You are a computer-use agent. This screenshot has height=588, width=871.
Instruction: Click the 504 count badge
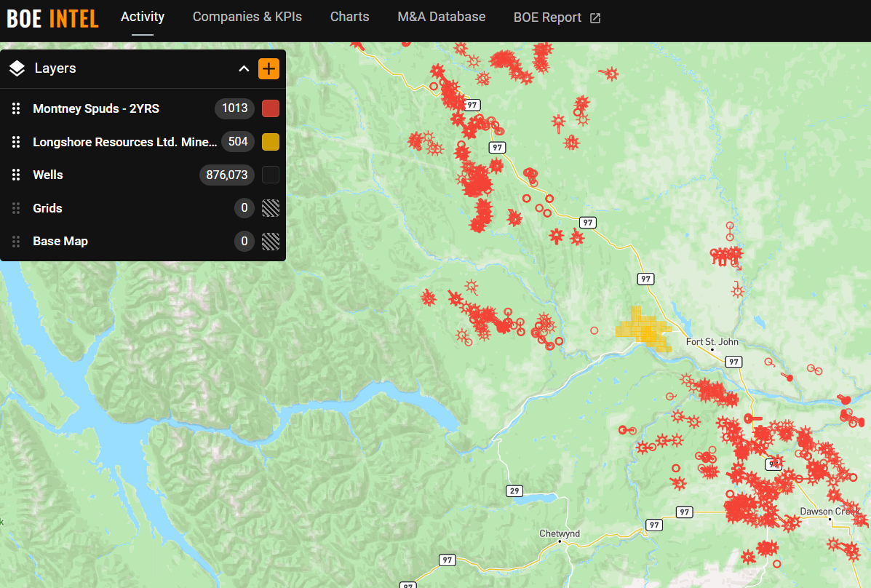[x=238, y=142]
